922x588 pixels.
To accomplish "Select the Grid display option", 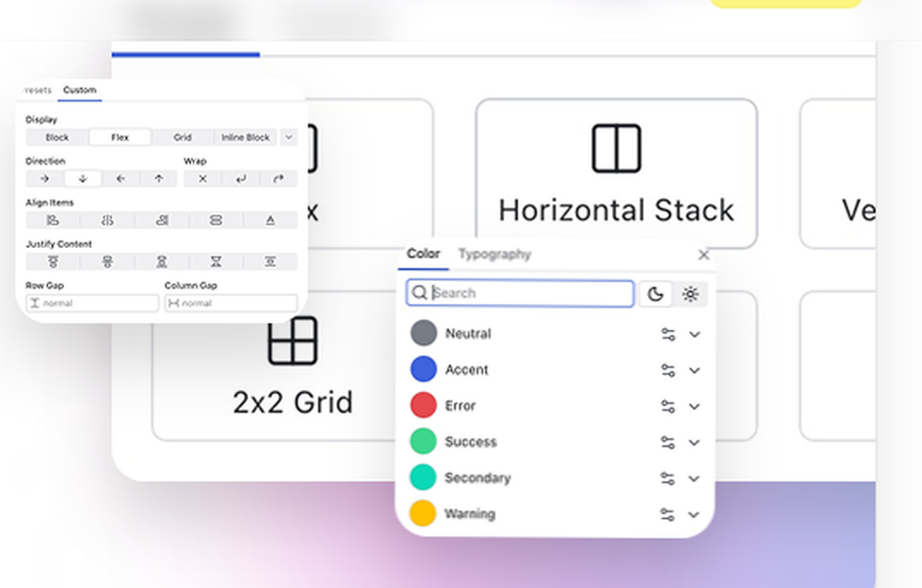I will pos(183,137).
